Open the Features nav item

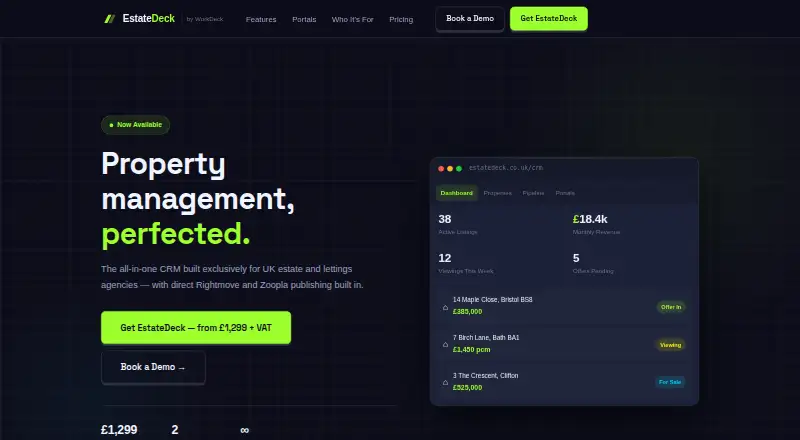pos(261,19)
